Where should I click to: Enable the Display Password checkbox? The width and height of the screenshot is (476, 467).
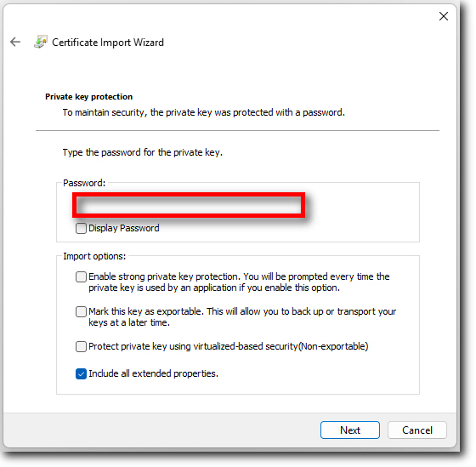(x=81, y=228)
